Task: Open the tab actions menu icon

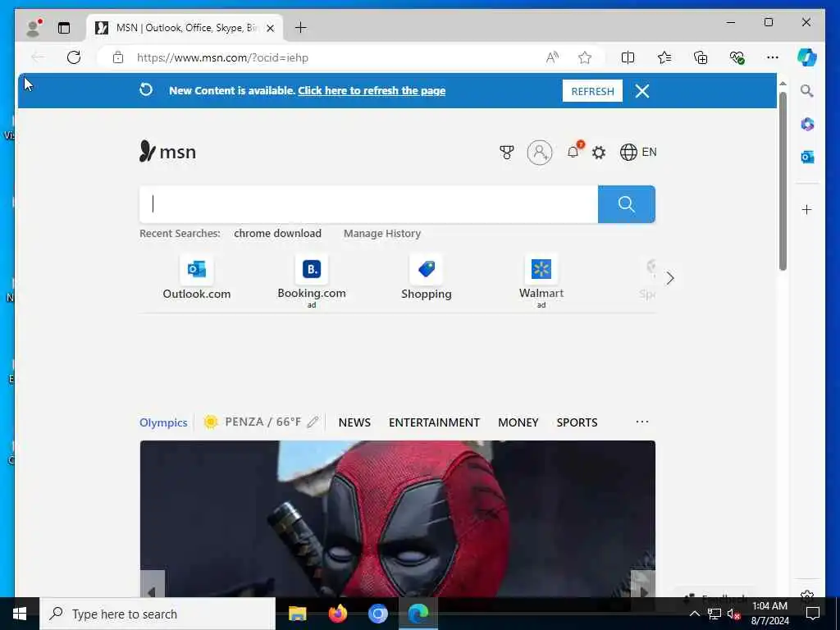Action: [64, 28]
